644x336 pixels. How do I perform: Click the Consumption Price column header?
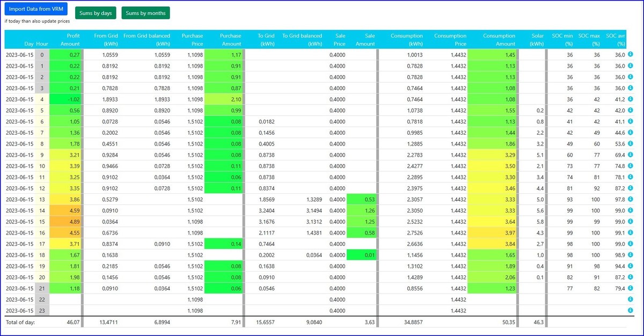450,40
